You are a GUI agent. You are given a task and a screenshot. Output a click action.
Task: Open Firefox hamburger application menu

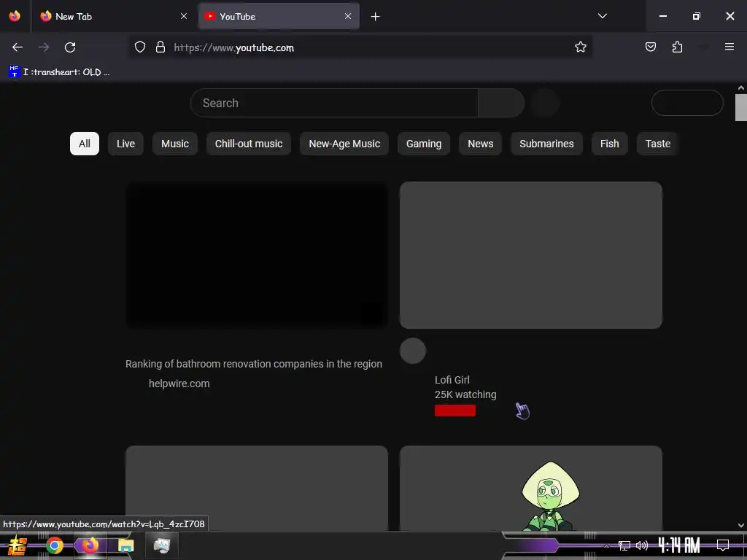click(x=729, y=47)
